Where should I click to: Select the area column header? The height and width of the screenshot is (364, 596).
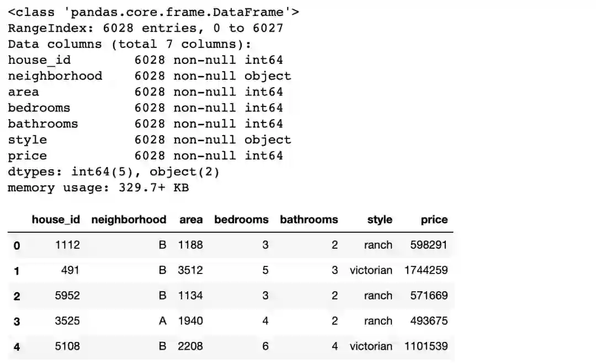191,220
